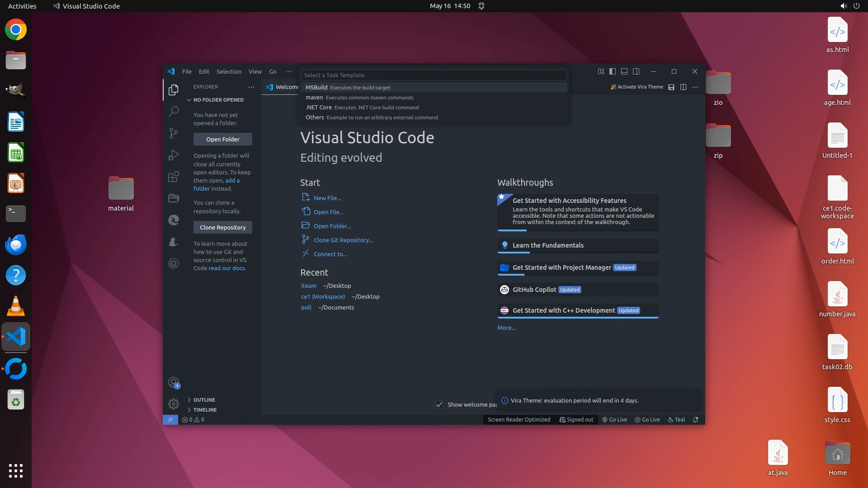The width and height of the screenshot is (868, 488).
Task: Open the Accounts icon with badge
Action: pyautogui.click(x=174, y=383)
